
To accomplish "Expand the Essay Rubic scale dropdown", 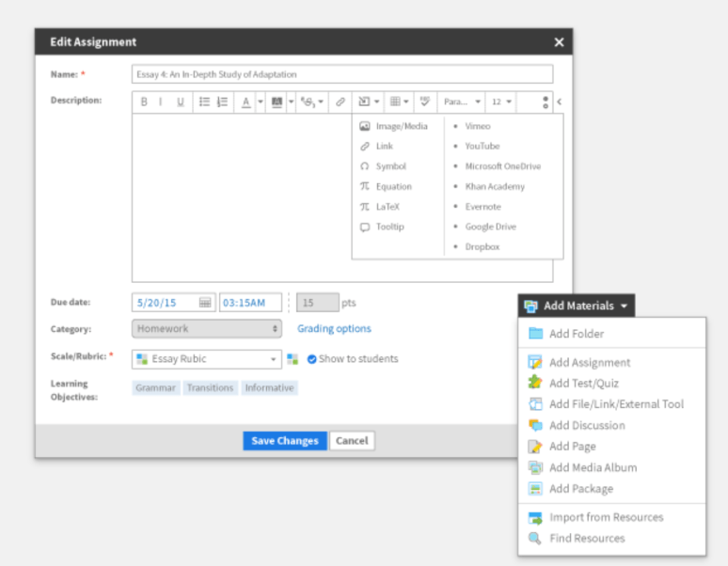I will tap(274, 359).
